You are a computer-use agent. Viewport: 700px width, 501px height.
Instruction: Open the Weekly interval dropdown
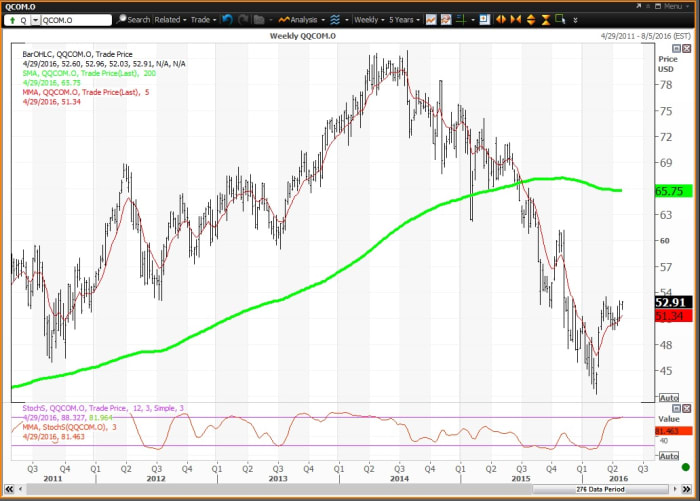(370, 19)
